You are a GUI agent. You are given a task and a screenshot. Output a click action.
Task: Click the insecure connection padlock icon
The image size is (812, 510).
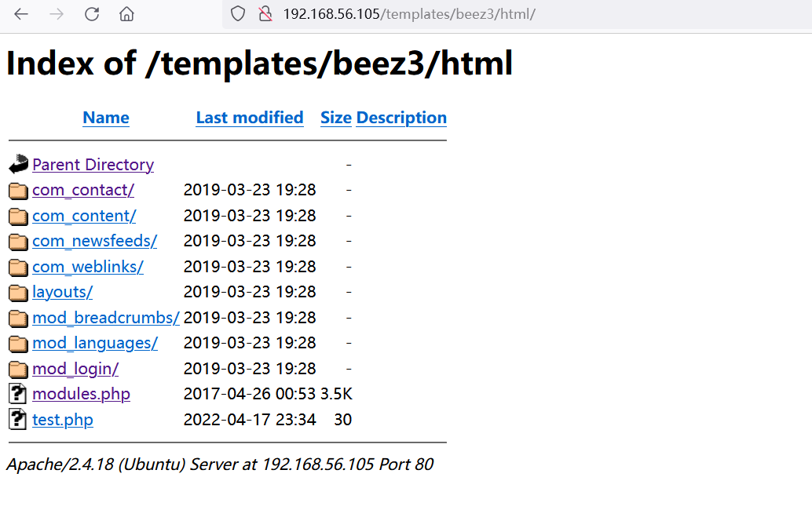tap(265, 14)
